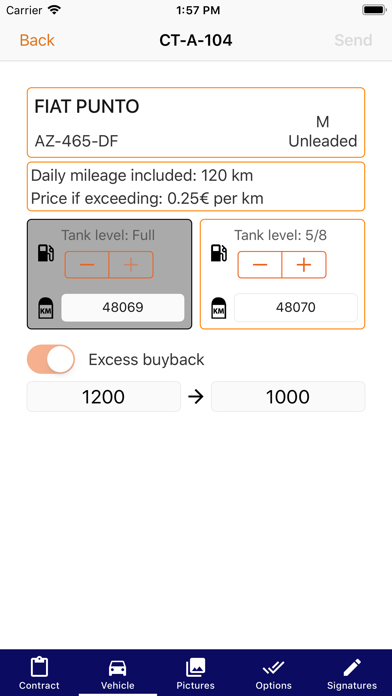Tap the KM odometer icon next to 48070
Image resolution: width=392 pixels, height=696 pixels.
[x=218, y=308]
